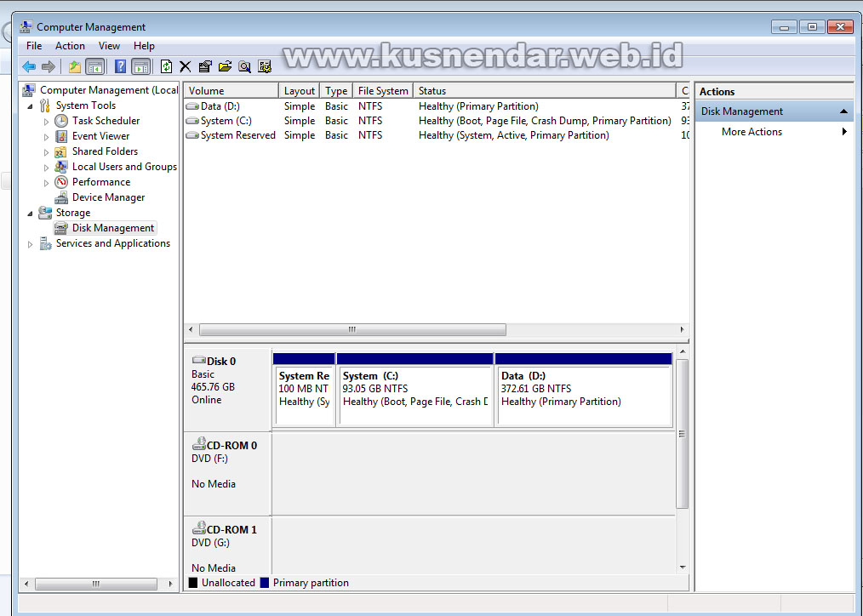
Task: Select Performance icon in tree
Action: [x=61, y=182]
